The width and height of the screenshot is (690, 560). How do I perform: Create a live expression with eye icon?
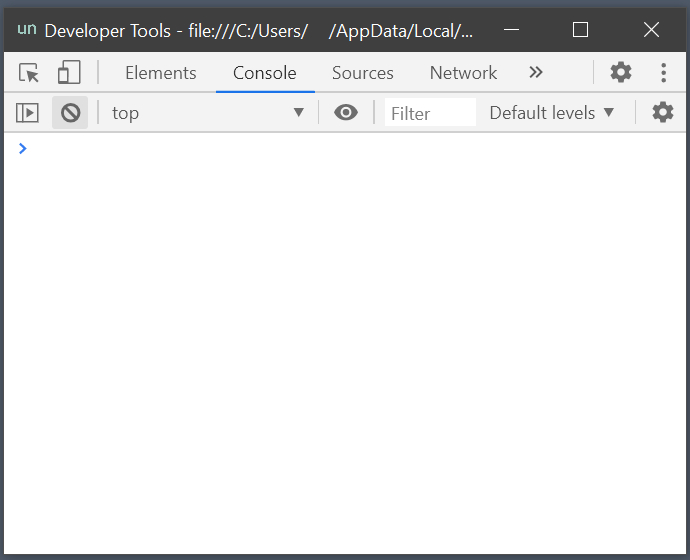click(x=346, y=113)
